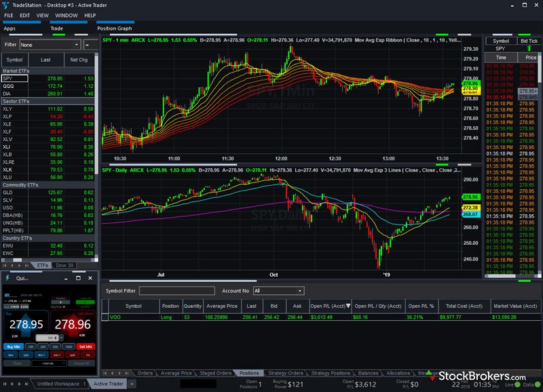
Task: Click the Ask-1 button
Action: pos(57,355)
